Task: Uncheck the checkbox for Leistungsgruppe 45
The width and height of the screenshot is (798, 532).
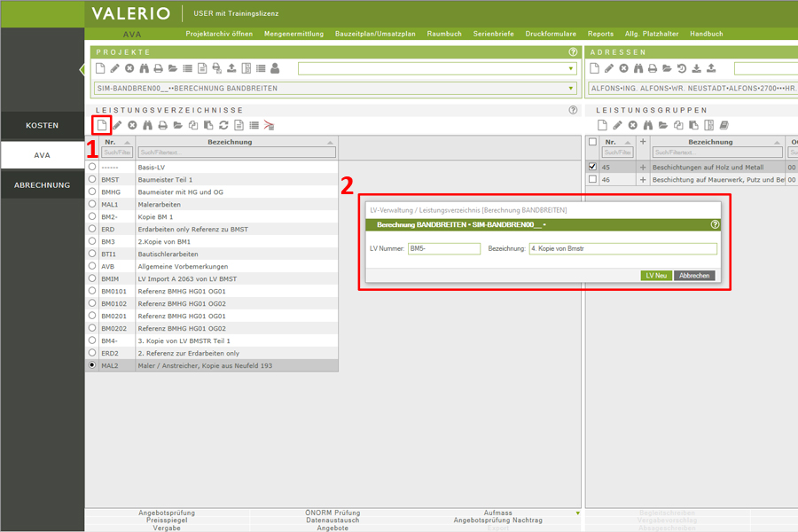Action: (592, 167)
